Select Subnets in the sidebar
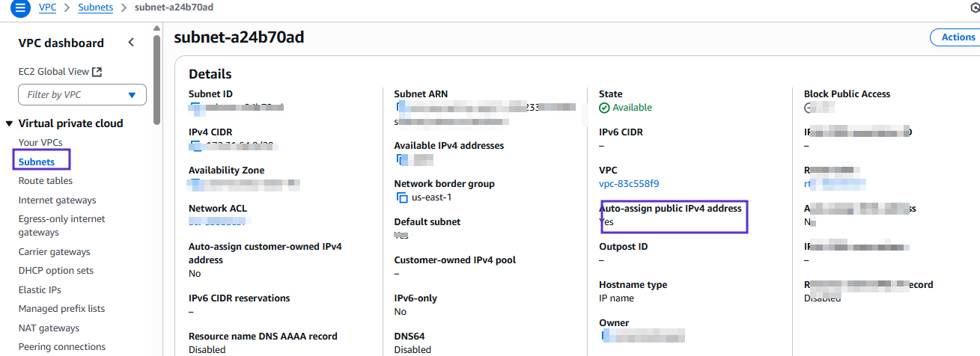This screenshot has height=356, width=980. pos(37,162)
